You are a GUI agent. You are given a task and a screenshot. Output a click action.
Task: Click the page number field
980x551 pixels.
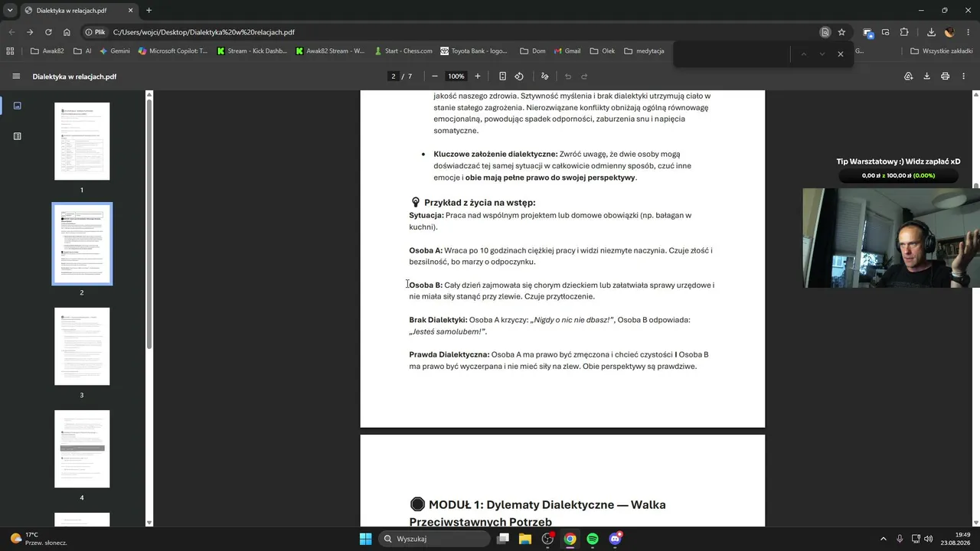[394, 77]
